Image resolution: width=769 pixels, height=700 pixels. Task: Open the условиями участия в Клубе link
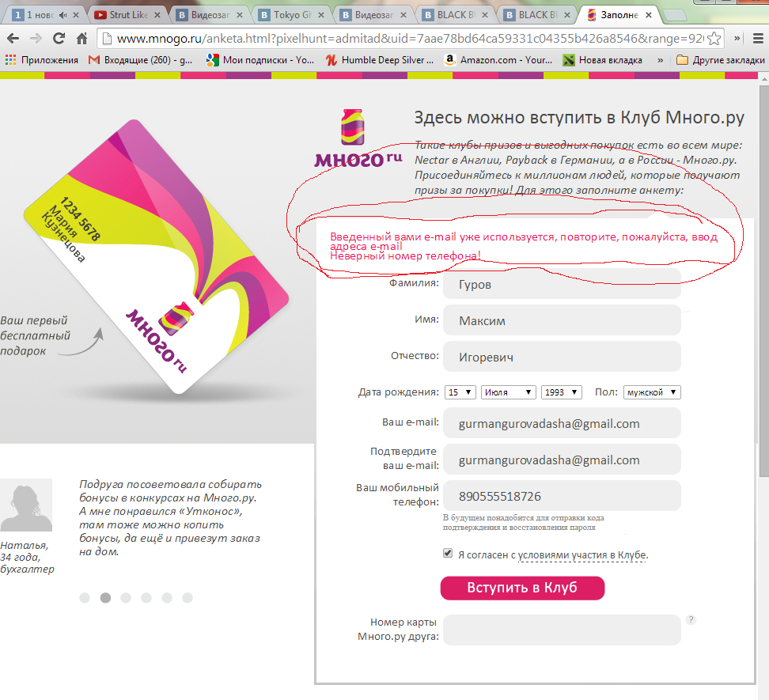pyautogui.click(x=583, y=555)
